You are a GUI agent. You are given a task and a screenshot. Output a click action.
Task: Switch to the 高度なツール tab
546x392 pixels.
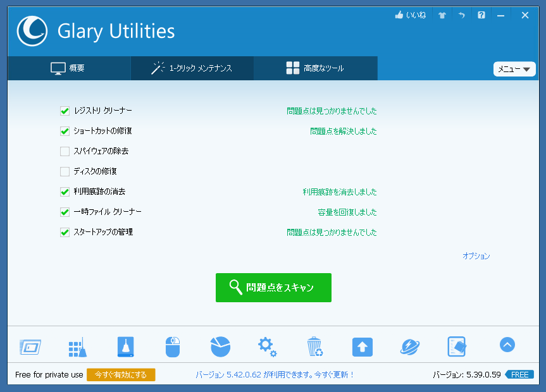(316, 68)
